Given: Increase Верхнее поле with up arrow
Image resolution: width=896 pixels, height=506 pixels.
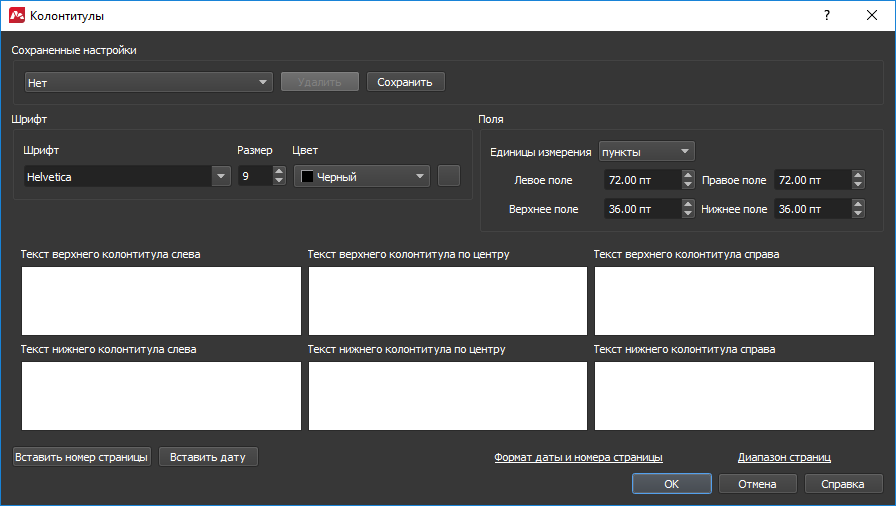Looking at the screenshot, I should point(688,204).
